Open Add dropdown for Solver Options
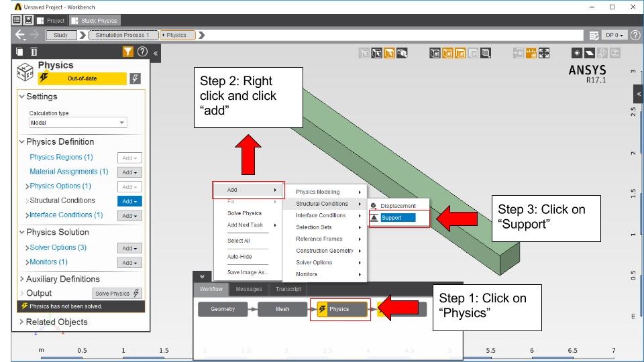This screenshot has height=362, width=644. click(x=129, y=248)
